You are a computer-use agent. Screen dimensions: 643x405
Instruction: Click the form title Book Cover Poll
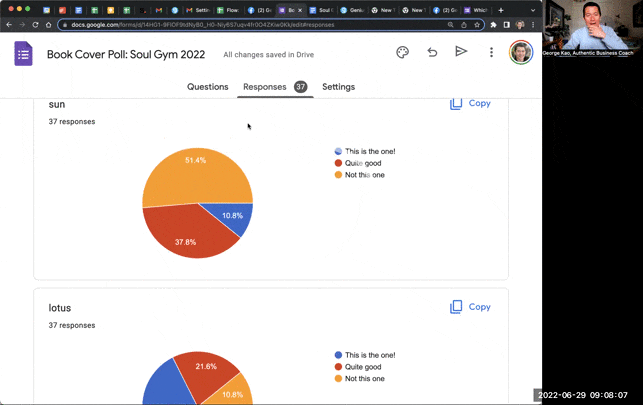[x=126, y=54]
